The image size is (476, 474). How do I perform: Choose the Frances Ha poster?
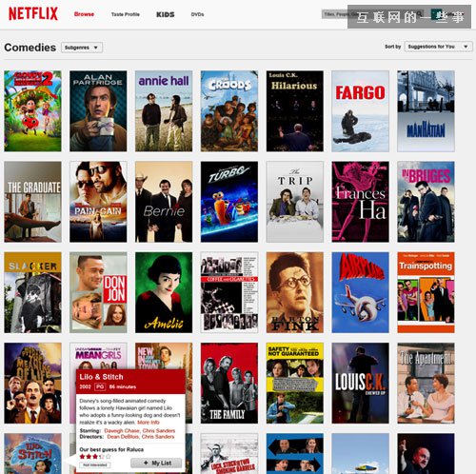[360, 202]
